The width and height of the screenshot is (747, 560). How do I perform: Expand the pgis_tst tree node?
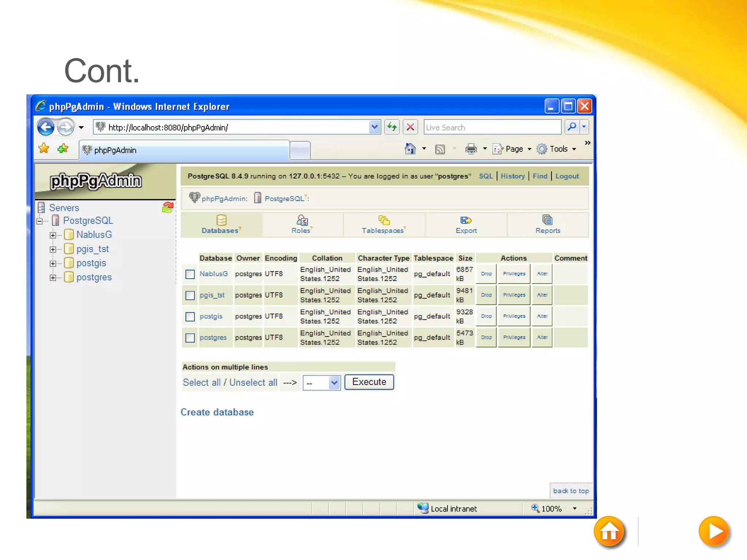53,249
